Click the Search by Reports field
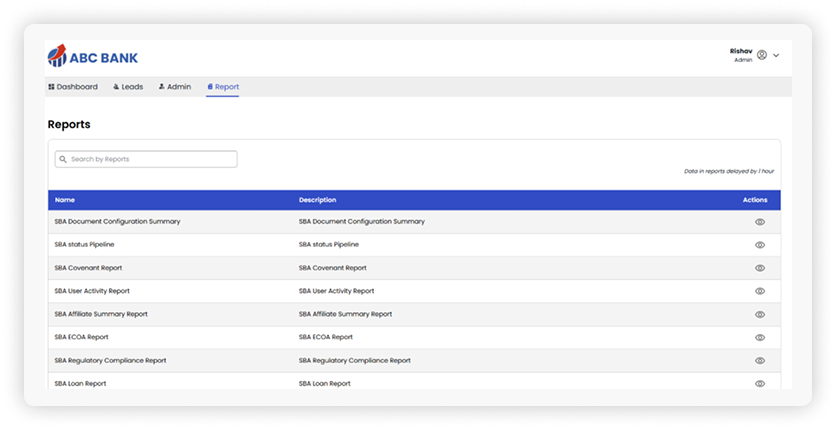Viewport: 836px width, 430px height. (x=150, y=159)
